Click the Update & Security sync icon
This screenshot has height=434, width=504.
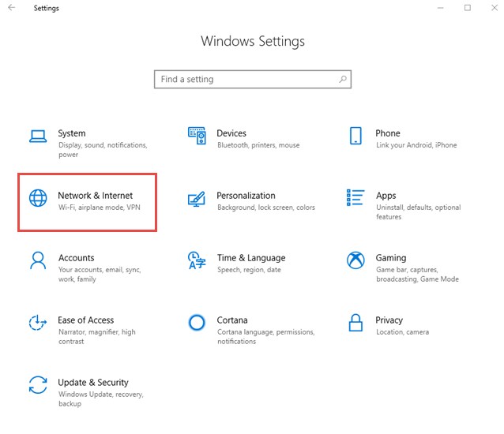coord(38,385)
